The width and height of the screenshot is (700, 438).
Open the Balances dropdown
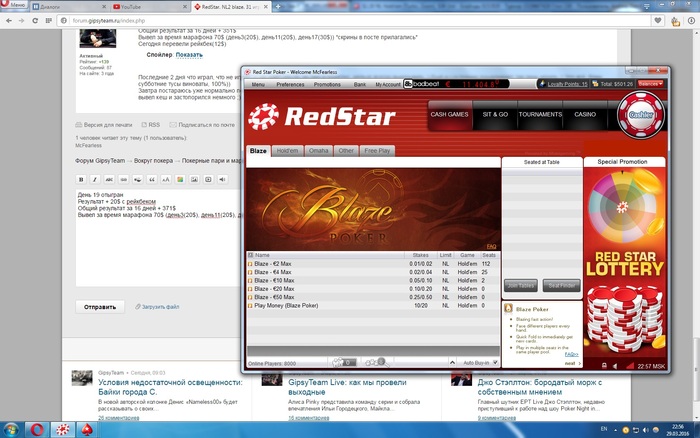650,83
